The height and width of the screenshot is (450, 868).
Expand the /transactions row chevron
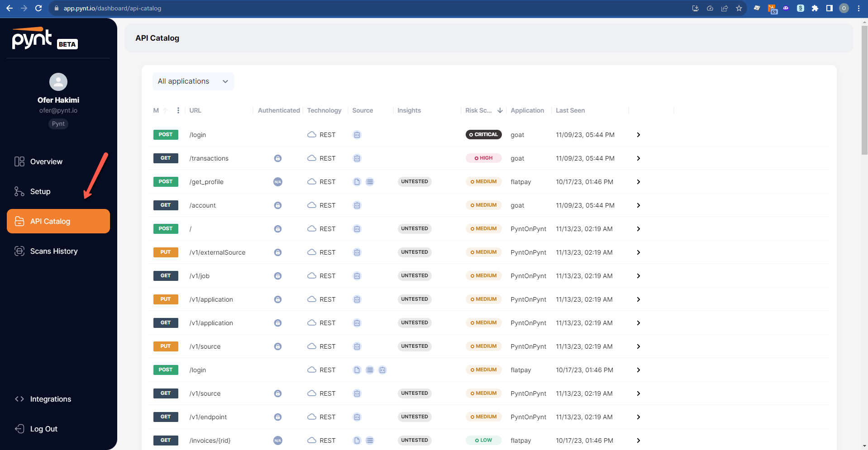638,158
